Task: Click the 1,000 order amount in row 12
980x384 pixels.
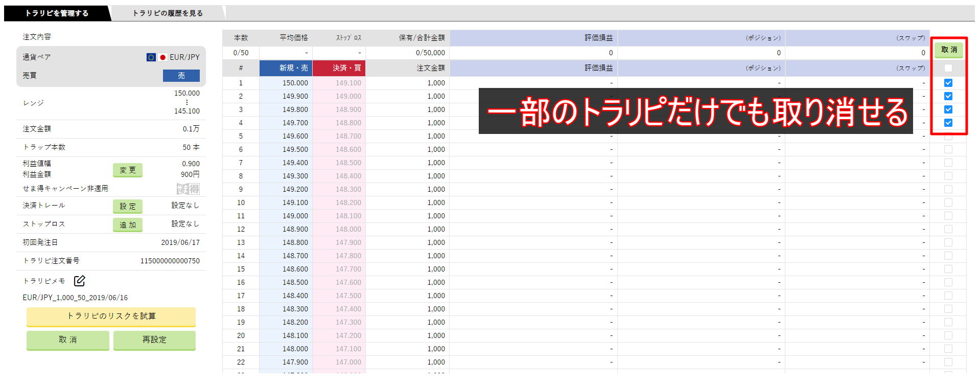Action: pyautogui.click(x=436, y=229)
